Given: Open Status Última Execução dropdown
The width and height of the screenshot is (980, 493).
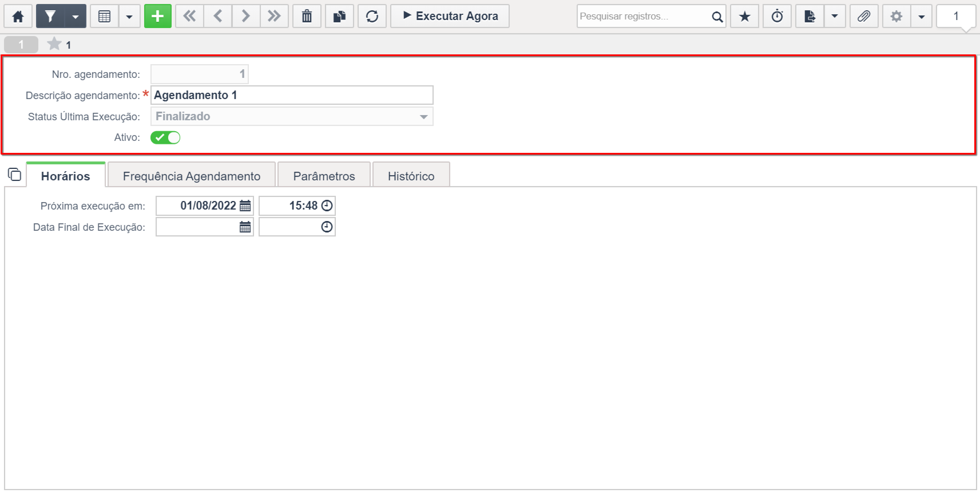Looking at the screenshot, I should point(292,116).
